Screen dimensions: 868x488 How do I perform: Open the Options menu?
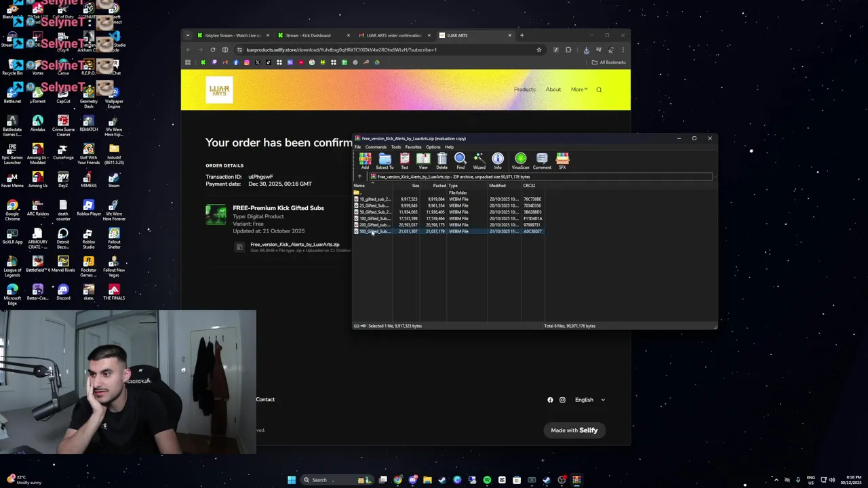pyautogui.click(x=433, y=147)
